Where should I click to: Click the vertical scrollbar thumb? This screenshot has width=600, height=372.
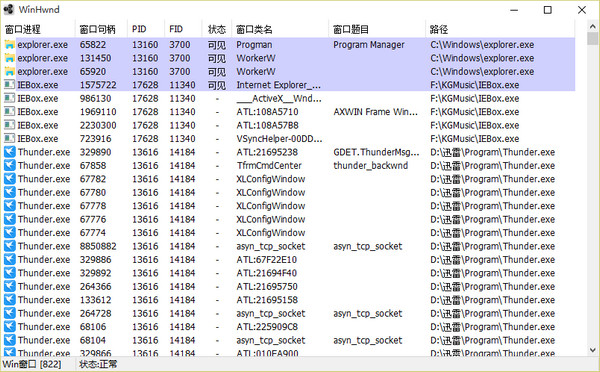tap(593, 39)
